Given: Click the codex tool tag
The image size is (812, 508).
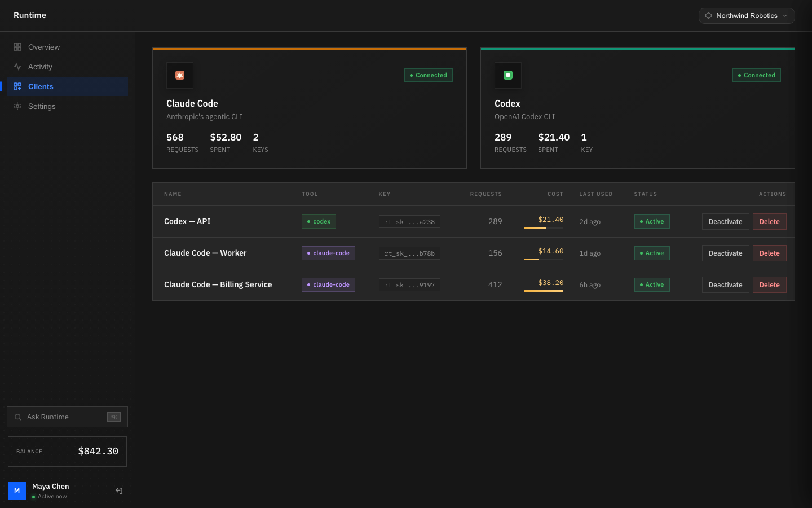Looking at the screenshot, I should click(x=319, y=222).
